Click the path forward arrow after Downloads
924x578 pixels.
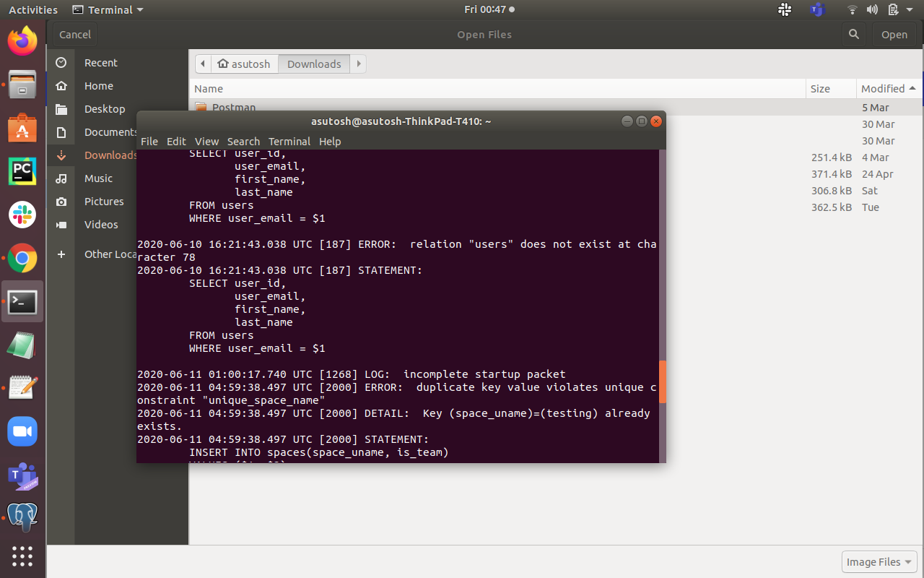coord(359,64)
